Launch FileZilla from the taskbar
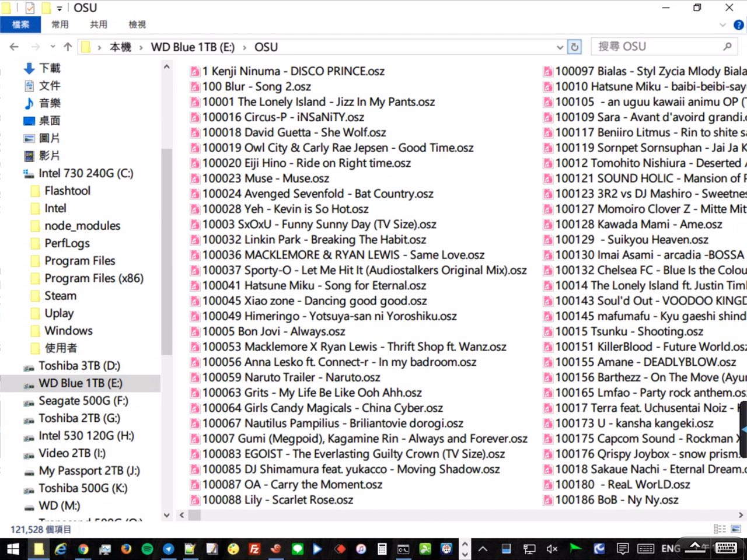This screenshot has height=560, width=747. [x=254, y=549]
